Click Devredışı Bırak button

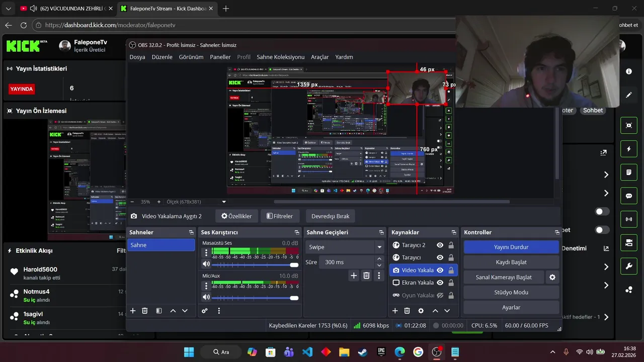point(331,216)
